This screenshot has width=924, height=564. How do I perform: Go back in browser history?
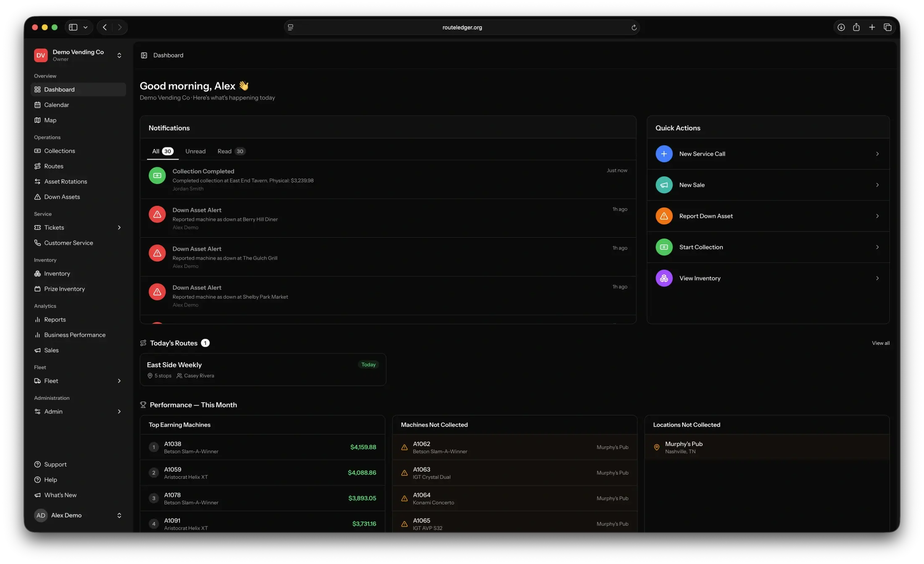click(105, 27)
